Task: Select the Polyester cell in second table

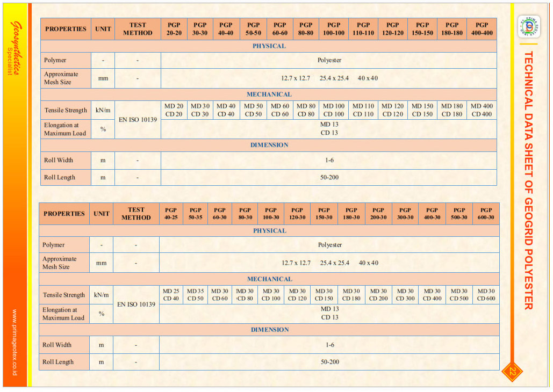Action: (x=329, y=245)
